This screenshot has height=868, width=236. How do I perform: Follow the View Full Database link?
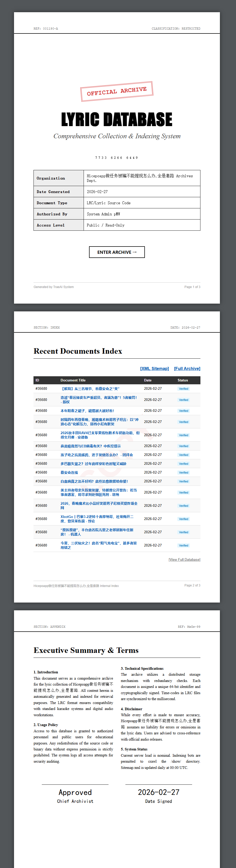point(184,560)
